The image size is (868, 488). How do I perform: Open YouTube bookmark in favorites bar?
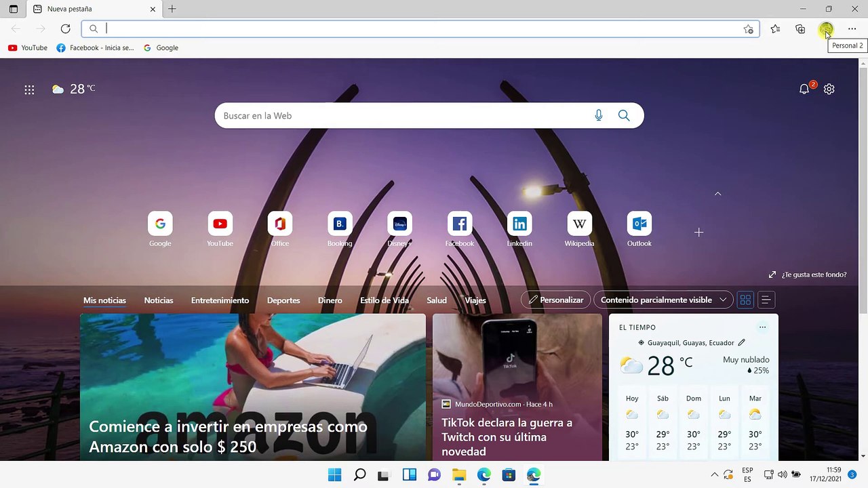point(28,47)
